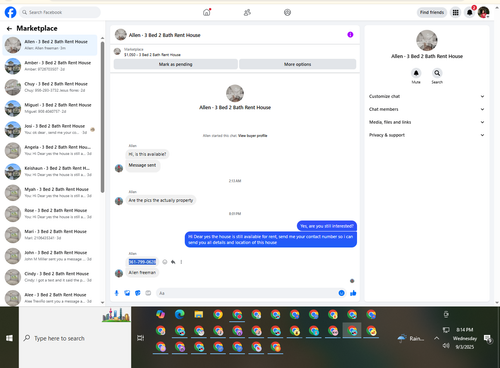The image size is (500, 368).
Task: Mute this chat with bell icon
Action: (x=416, y=73)
